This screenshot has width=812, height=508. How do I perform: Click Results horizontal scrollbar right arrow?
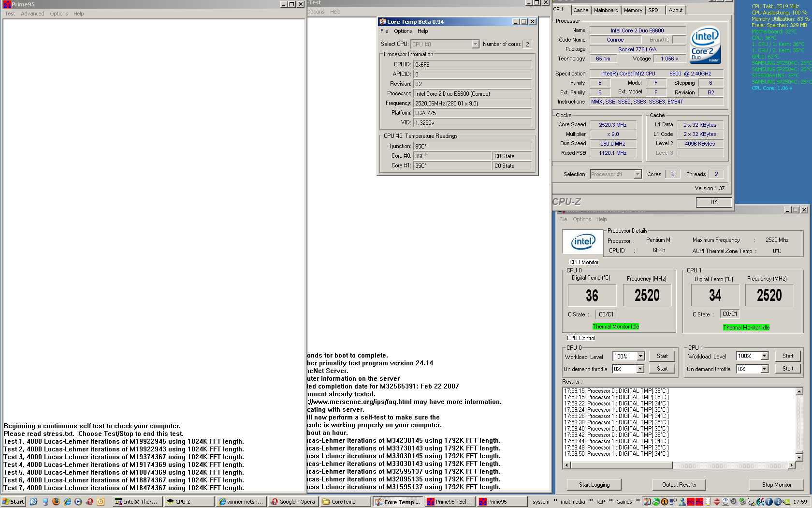[x=791, y=465]
